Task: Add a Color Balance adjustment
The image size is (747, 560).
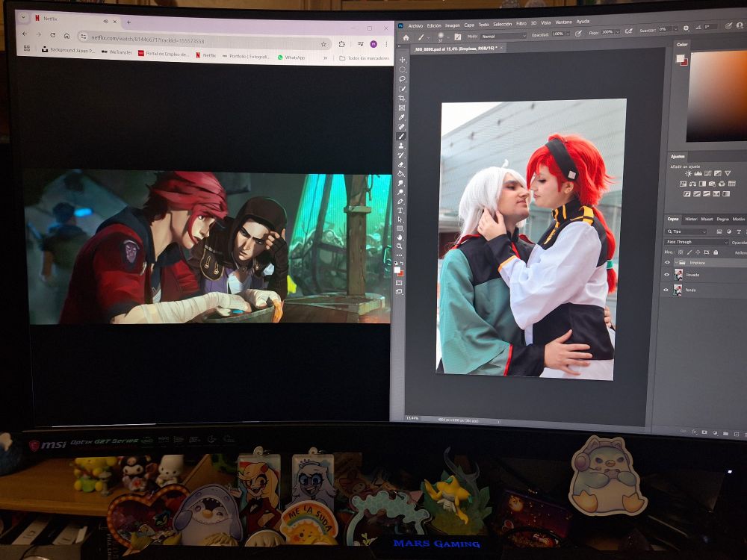Action: [692, 184]
